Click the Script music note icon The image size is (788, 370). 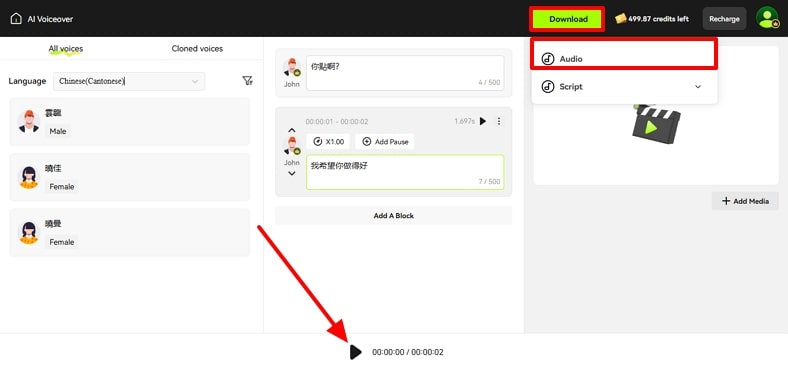pyautogui.click(x=548, y=86)
